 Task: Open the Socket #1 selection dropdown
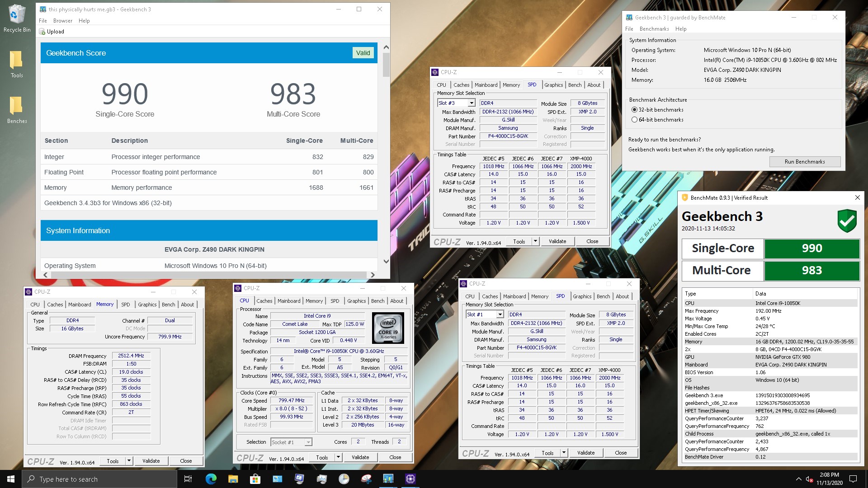click(308, 442)
